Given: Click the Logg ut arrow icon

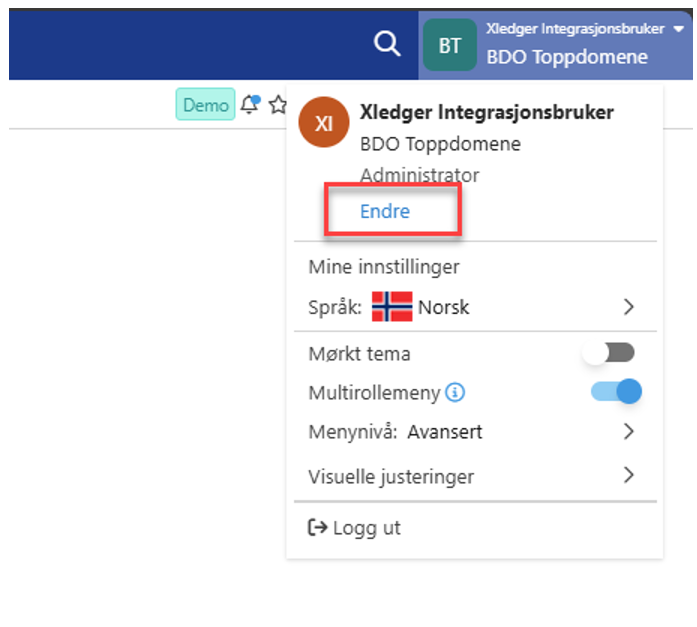Looking at the screenshot, I should 318,528.
